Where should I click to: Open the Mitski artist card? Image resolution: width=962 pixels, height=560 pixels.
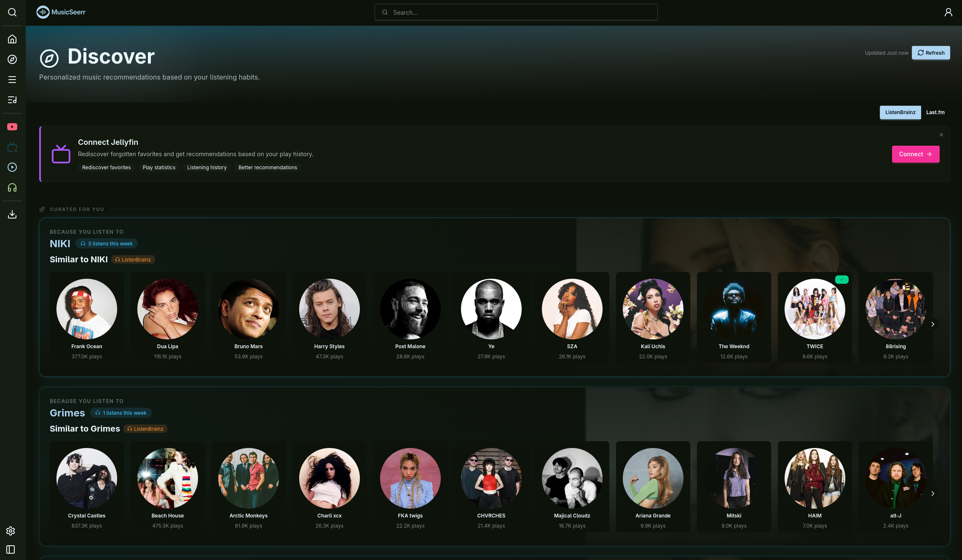point(734,487)
